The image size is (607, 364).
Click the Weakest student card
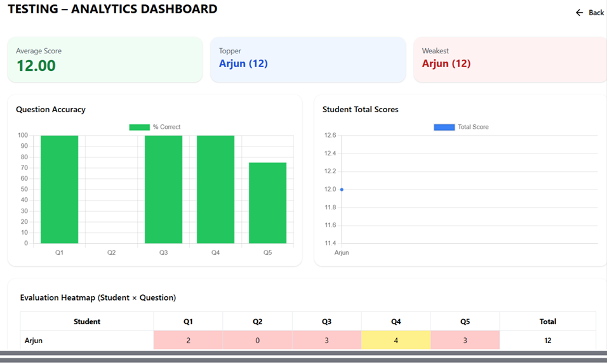click(510, 60)
